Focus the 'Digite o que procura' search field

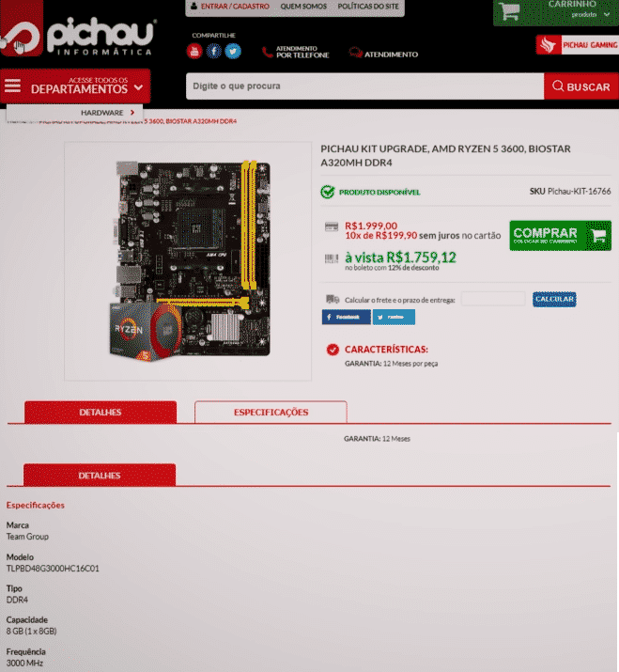pos(365,86)
